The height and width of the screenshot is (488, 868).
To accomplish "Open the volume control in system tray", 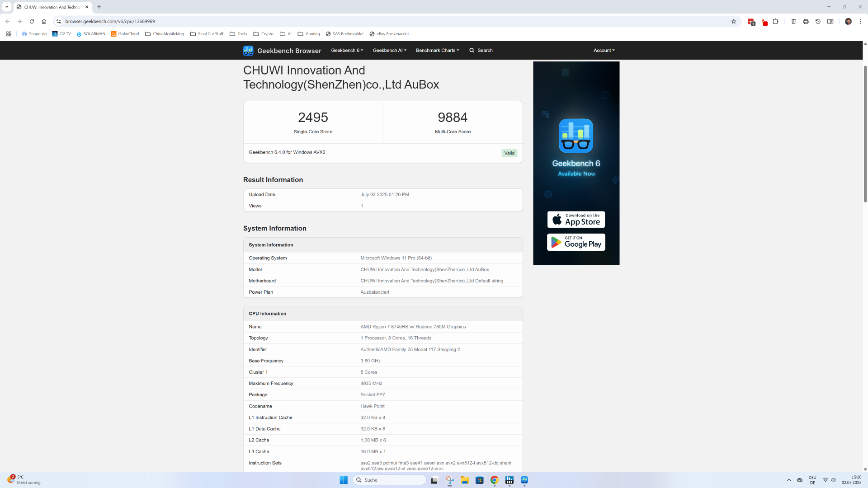I will [833, 480].
